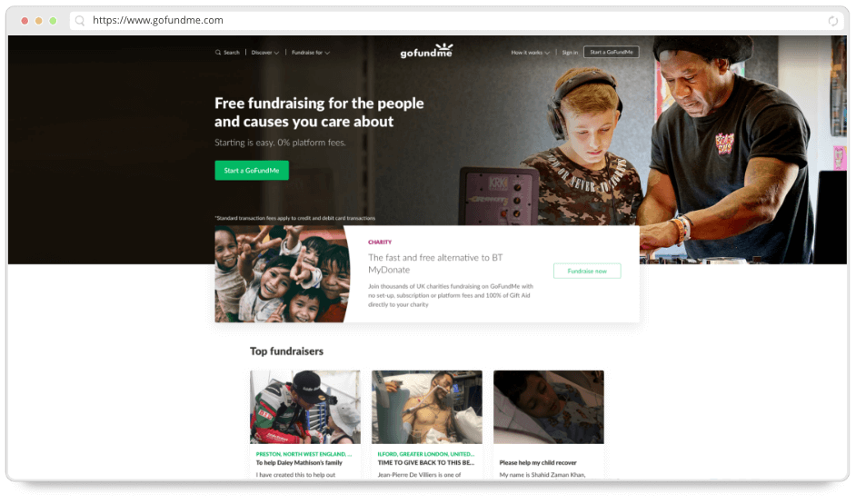The width and height of the screenshot is (856, 504).
Task: Click the Search text in navigation
Action: pyautogui.click(x=232, y=53)
